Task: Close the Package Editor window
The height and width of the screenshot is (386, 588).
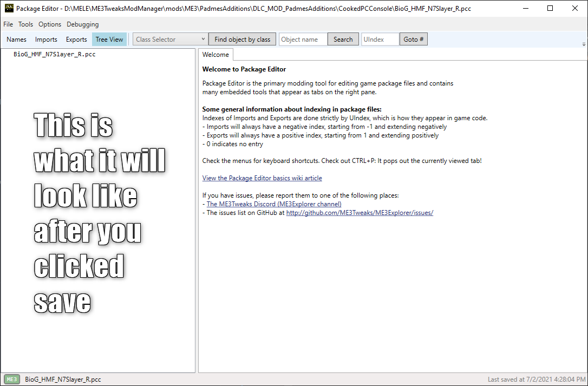Action: [x=575, y=8]
